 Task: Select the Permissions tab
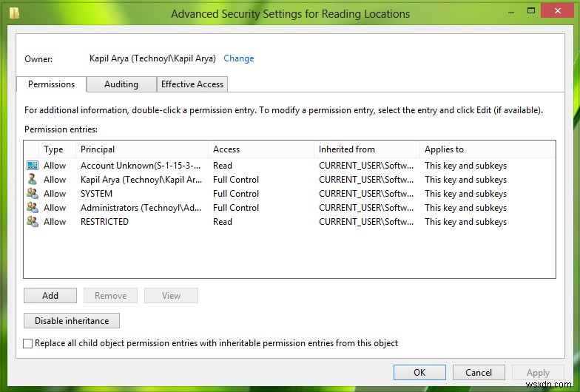coord(51,84)
